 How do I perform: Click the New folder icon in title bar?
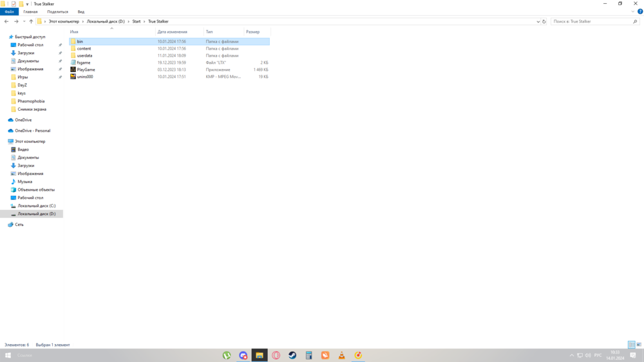point(21,4)
